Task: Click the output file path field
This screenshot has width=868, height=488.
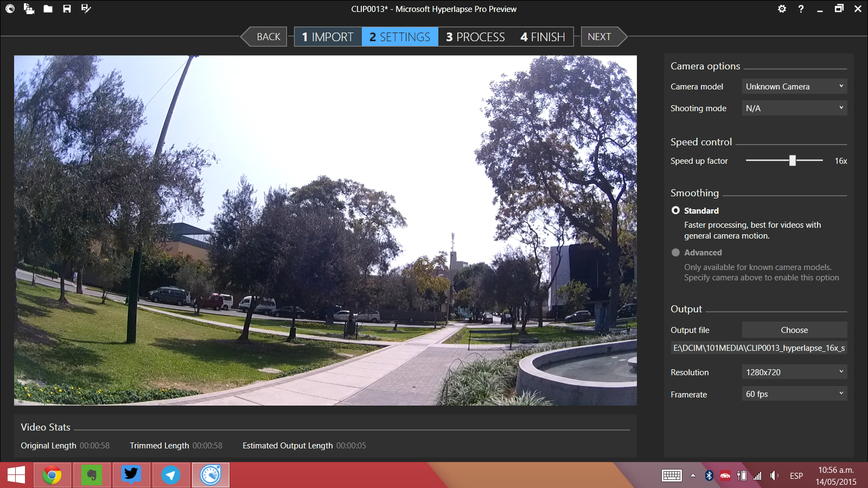Action: pyautogui.click(x=759, y=348)
